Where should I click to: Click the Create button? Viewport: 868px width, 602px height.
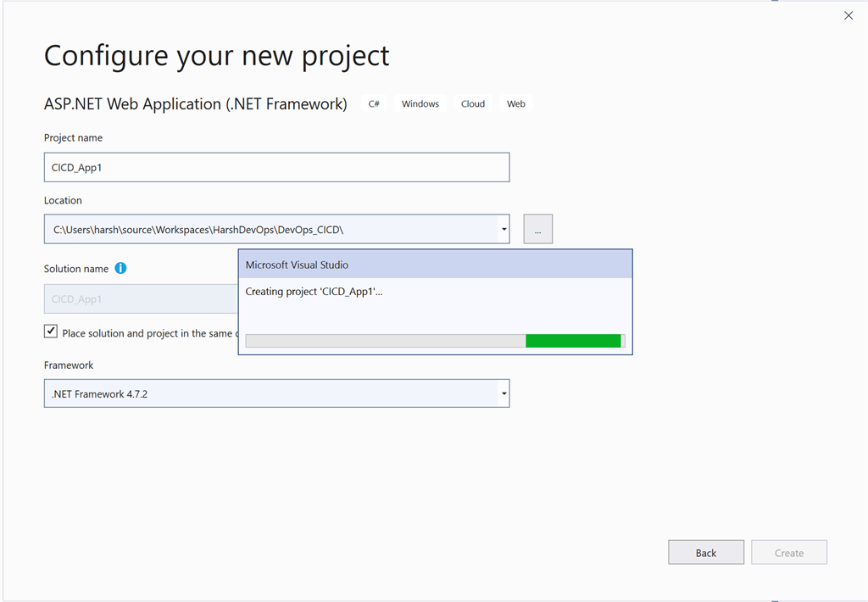point(788,552)
